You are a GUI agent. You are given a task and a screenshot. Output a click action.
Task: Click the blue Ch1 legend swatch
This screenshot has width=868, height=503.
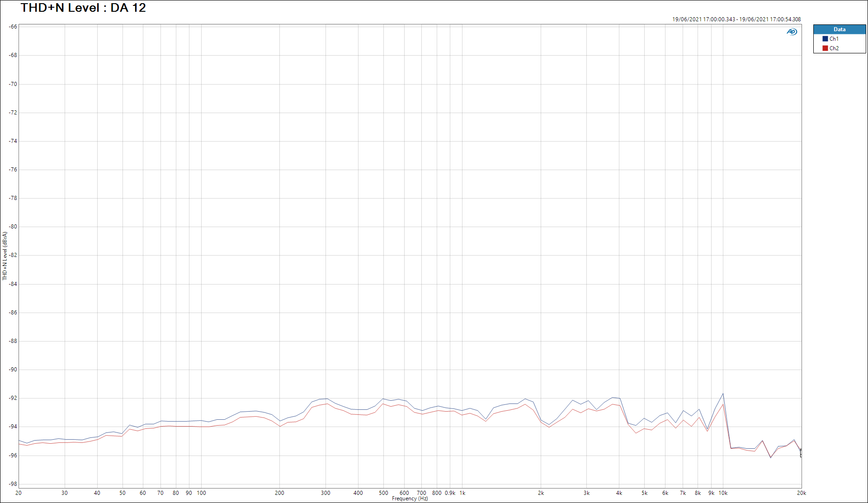(x=825, y=39)
